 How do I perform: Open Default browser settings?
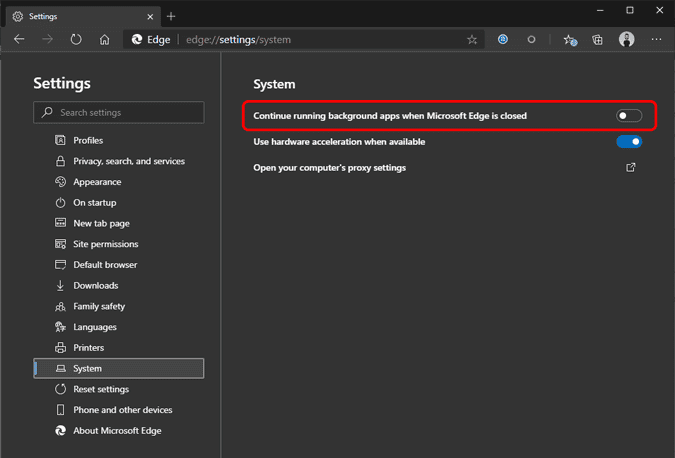(118, 265)
